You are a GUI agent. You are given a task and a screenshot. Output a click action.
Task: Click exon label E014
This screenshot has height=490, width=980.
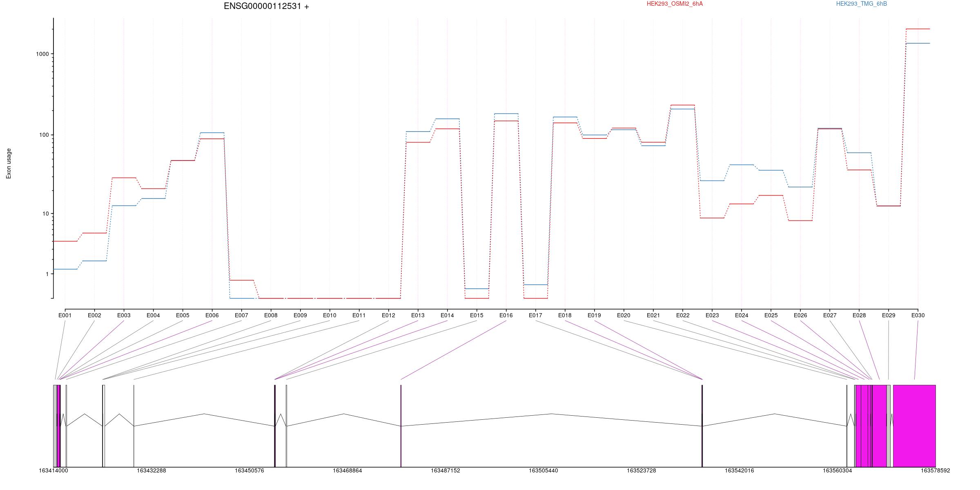point(447,315)
